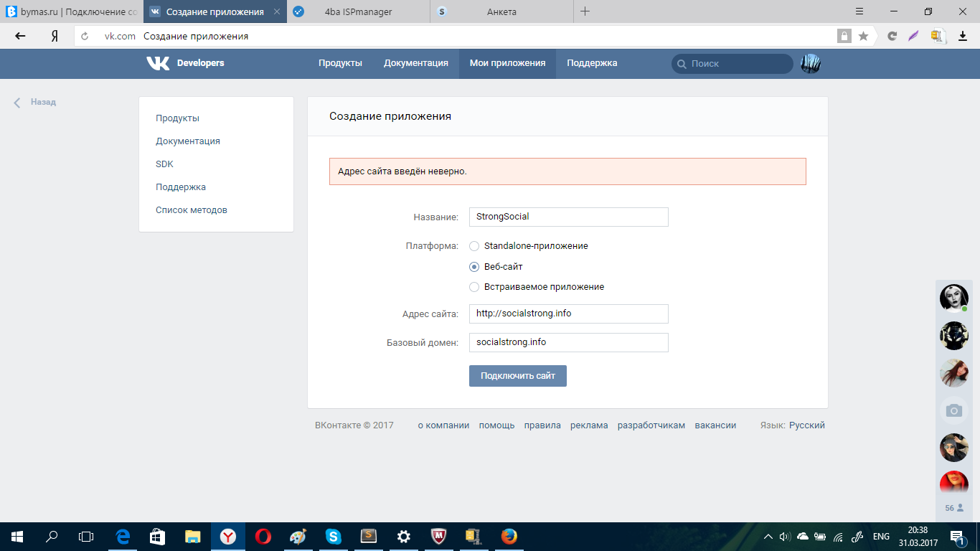Open the browser hamburger menu
The width and height of the screenshot is (980, 551).
pyautogui.click(x=859, y=11)
